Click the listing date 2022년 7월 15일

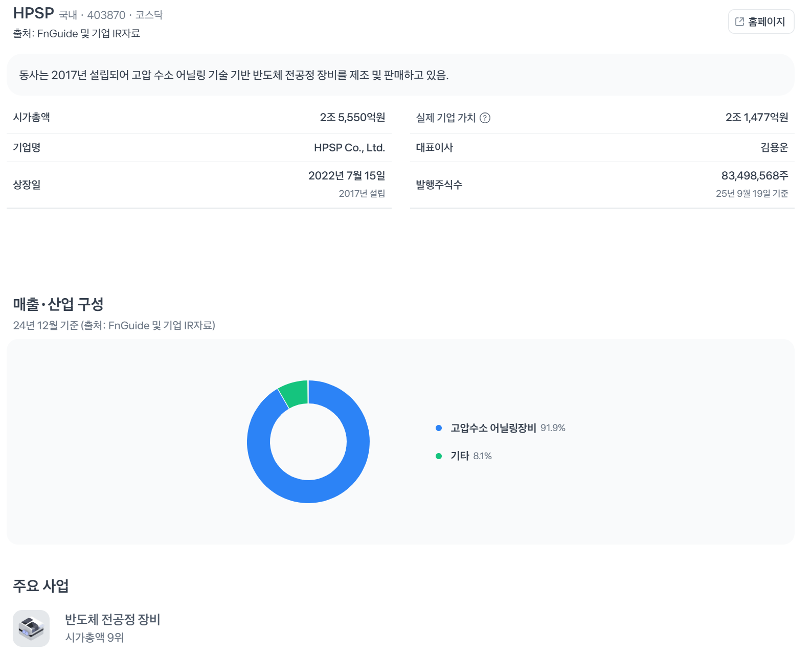click(347, 176)
